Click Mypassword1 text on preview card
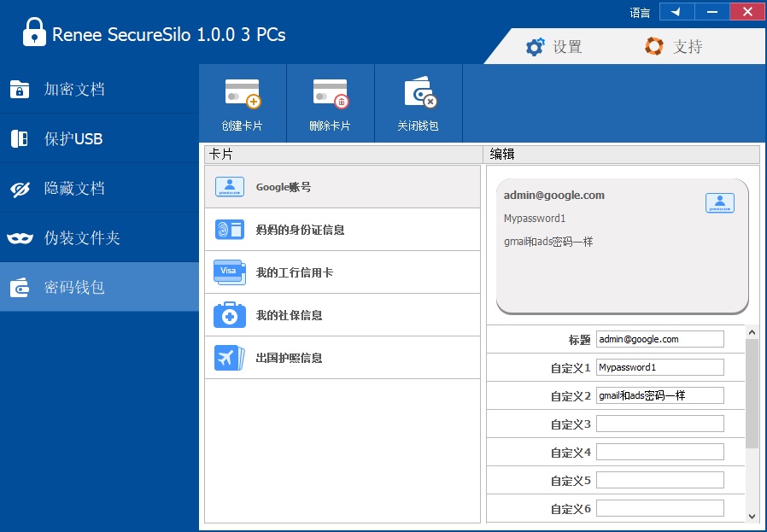 [535, 218]
